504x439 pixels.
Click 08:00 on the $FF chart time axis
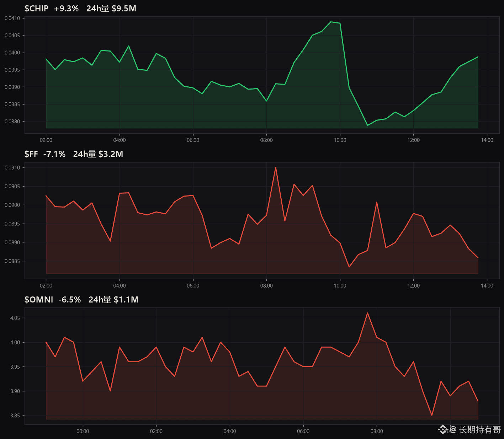(x=266, y=286)
